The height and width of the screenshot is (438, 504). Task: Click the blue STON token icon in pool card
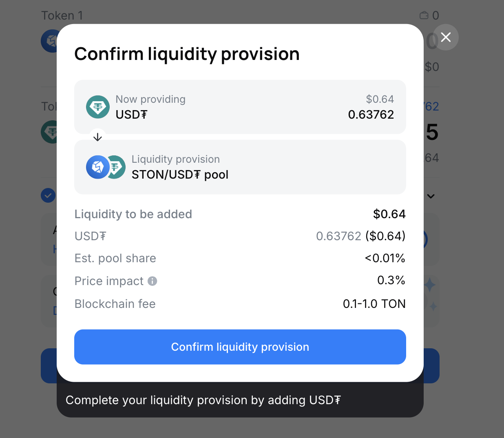coord(97,167)
